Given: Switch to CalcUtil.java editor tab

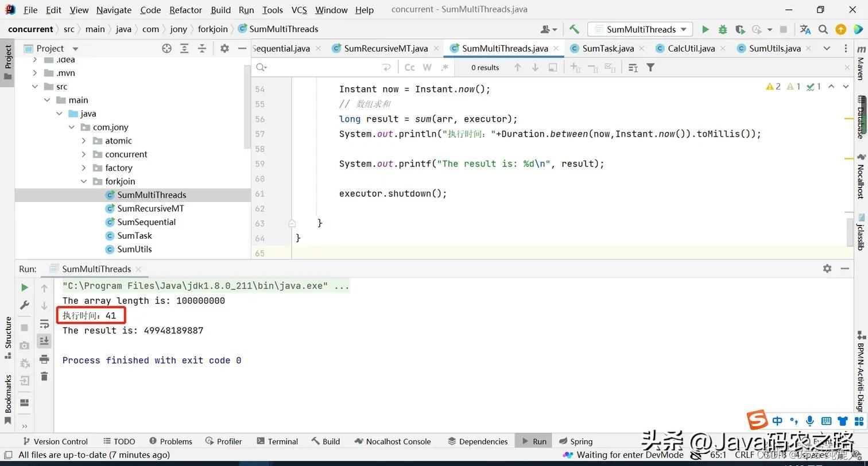Looking at the screenshot, I should pos(691,48).
